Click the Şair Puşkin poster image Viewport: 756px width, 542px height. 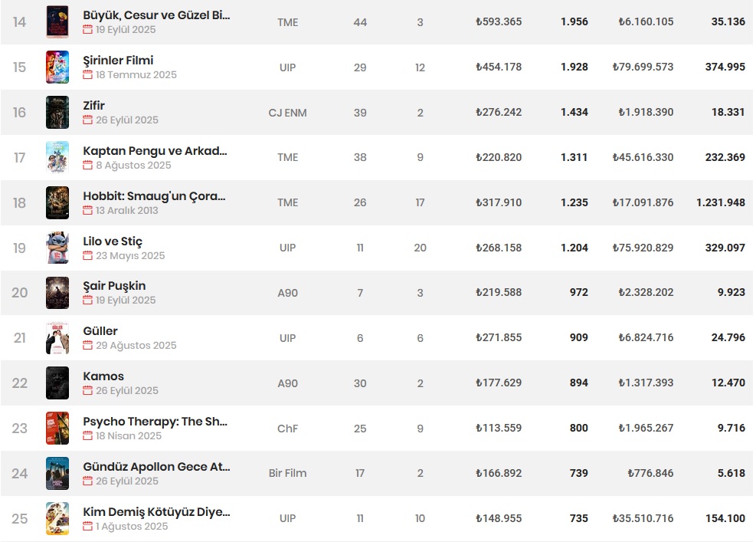coord(57,293)
